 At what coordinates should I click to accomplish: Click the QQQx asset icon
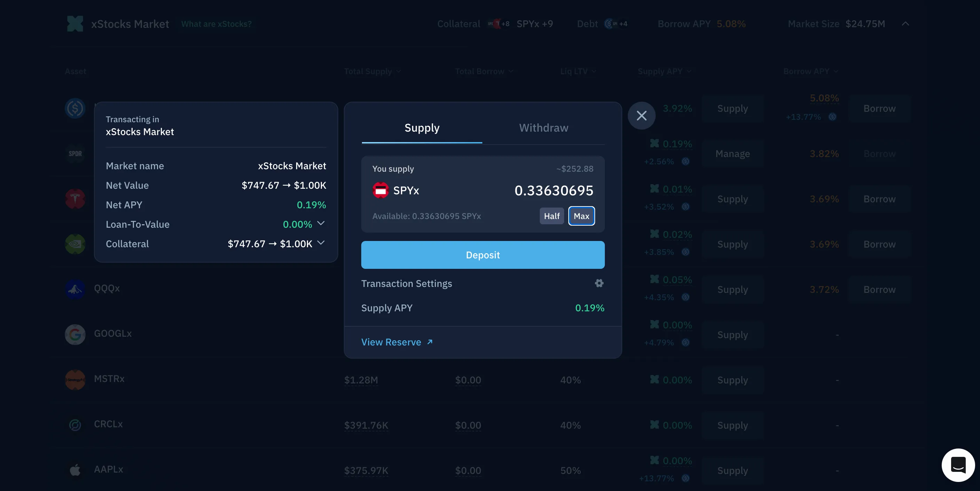[x=75, y=289]
